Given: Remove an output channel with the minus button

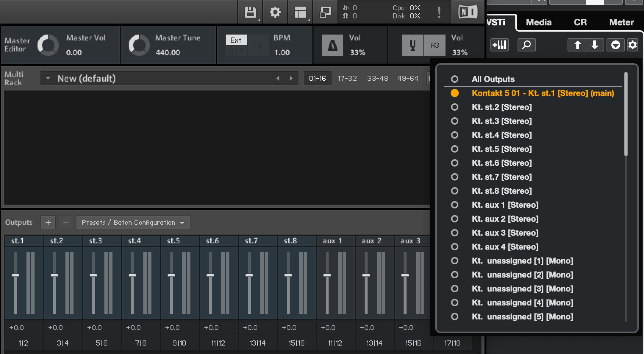Looking at the screenshot, I should [65, 222].
